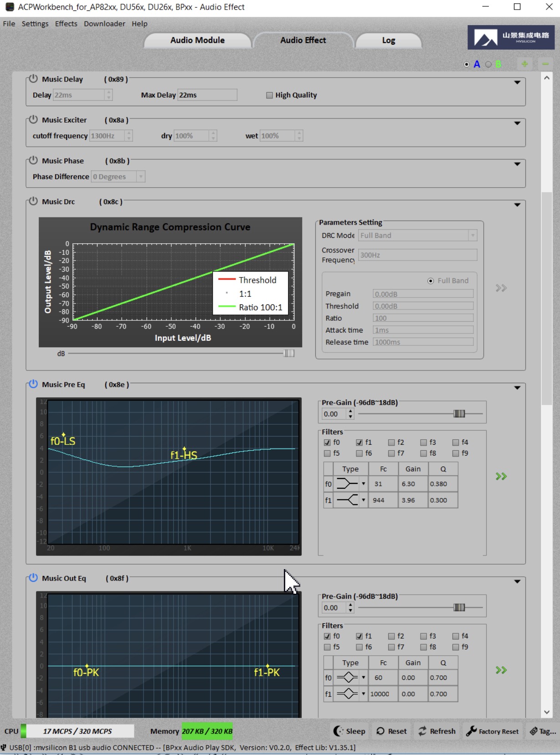Switch to Log tab

(x=388, y=40)
